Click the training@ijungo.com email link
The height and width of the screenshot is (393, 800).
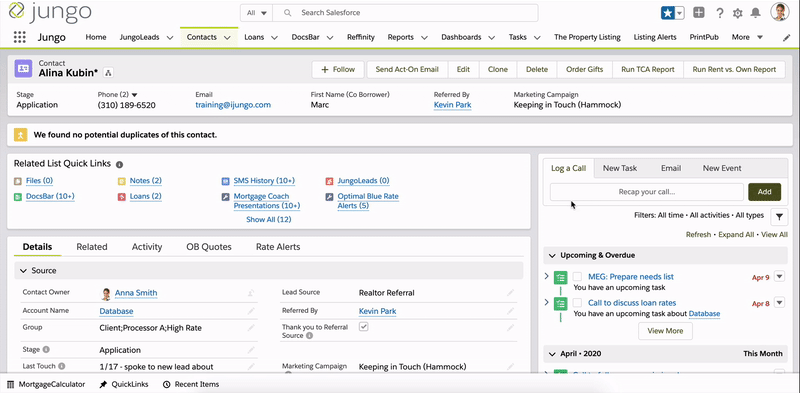pos(233,105)
